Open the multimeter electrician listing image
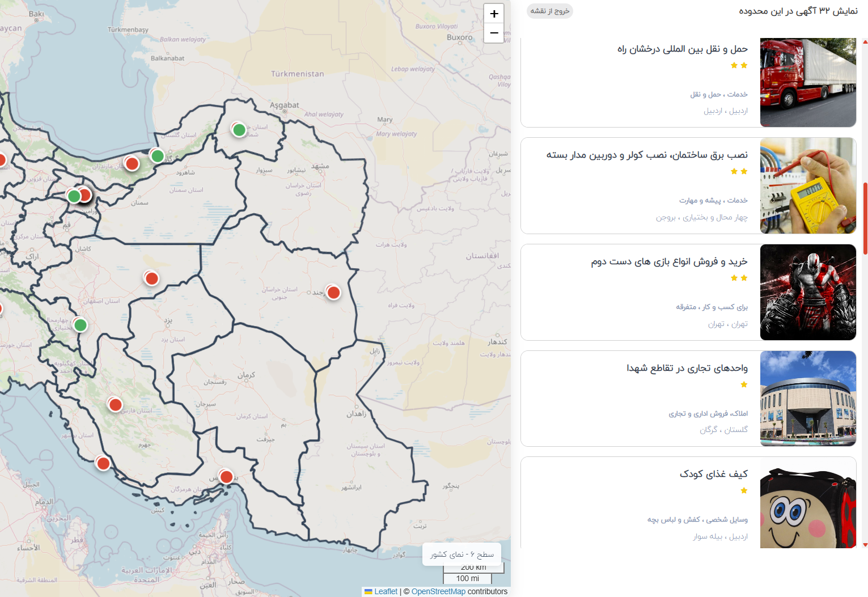 808,185
